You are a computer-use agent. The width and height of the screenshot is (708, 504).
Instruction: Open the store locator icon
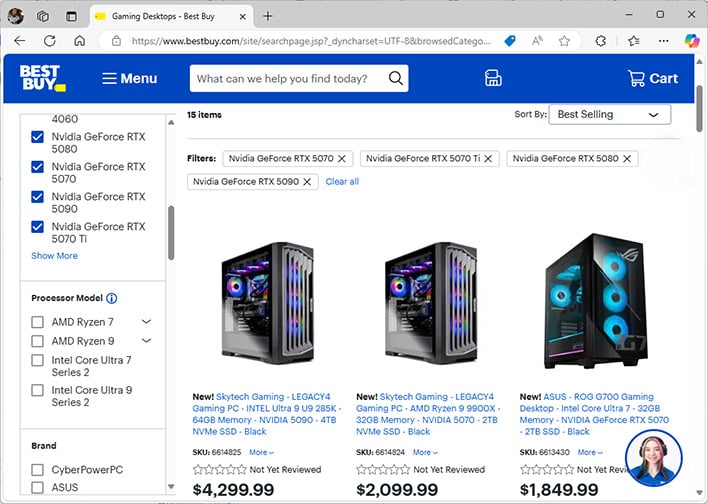493,78
